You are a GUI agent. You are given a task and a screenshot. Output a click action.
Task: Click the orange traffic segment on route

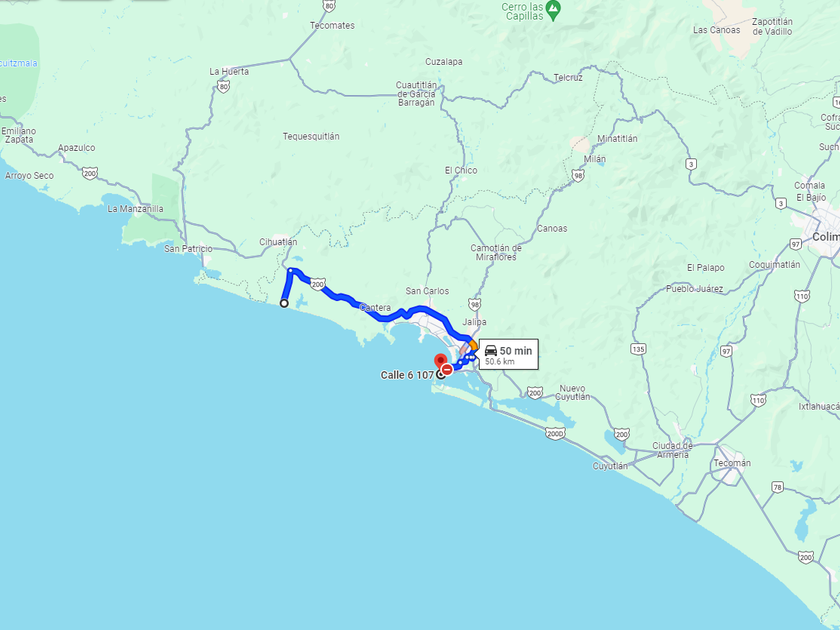click(x=472, y=344)
